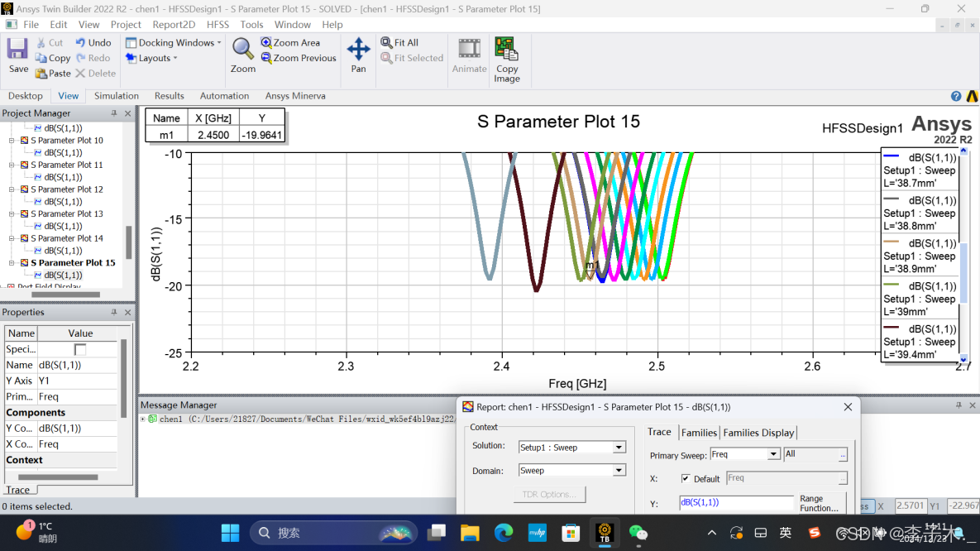Click the dark red L='39.4mm' legend swatch

click(892, 328)
